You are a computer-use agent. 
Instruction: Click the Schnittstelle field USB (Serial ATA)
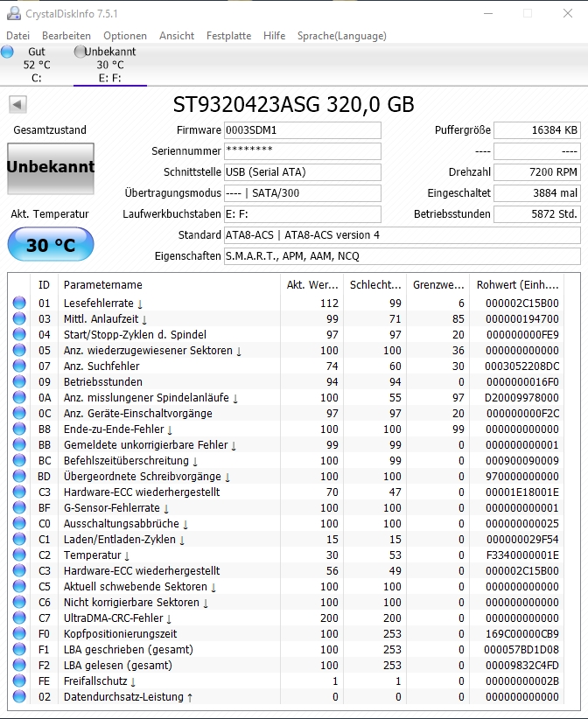[302, 172]
